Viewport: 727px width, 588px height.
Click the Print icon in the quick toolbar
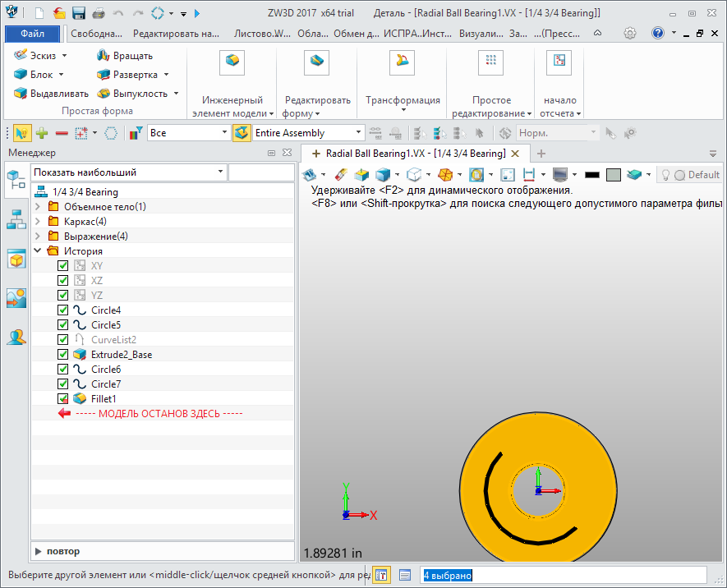pyautogui.click(x=99, y=13)
